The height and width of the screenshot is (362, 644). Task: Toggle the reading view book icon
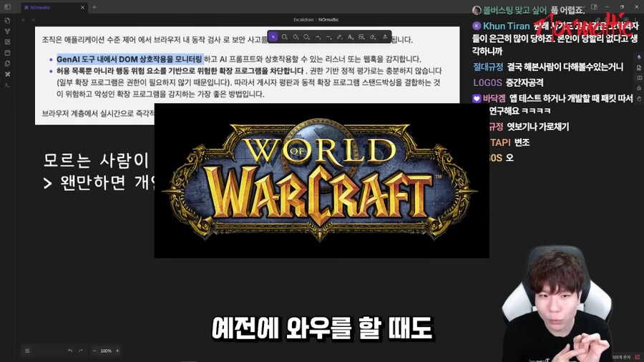[639, 78]
